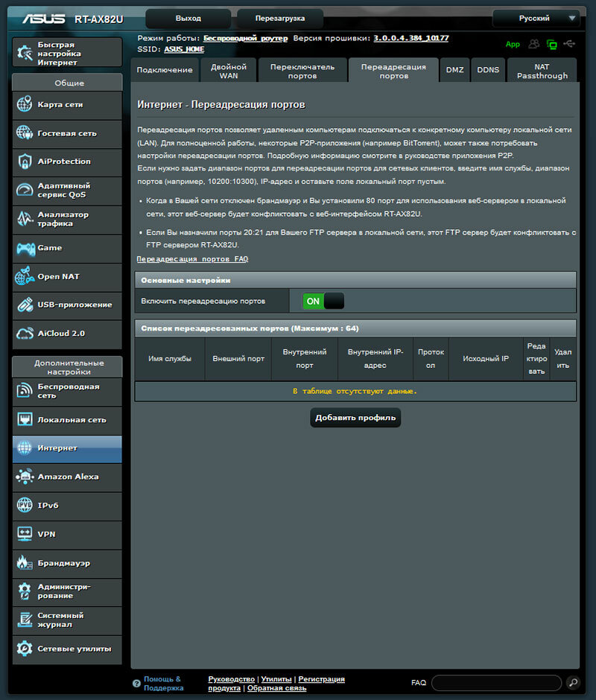Switch to the Подключение tab

point(165,70)
